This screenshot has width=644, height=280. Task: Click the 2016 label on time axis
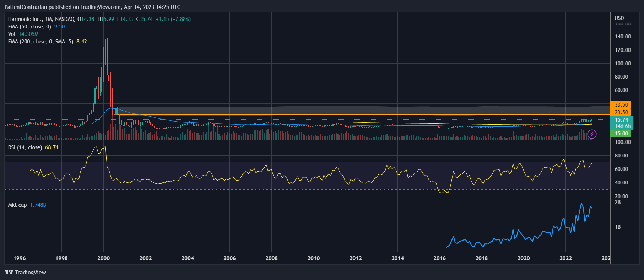[x=439, y=258]
